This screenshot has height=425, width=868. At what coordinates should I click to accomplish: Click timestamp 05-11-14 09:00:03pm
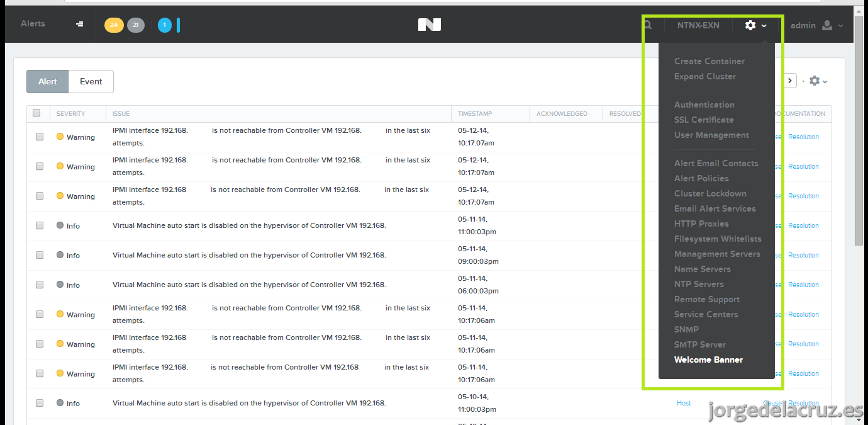pos(478,255)
